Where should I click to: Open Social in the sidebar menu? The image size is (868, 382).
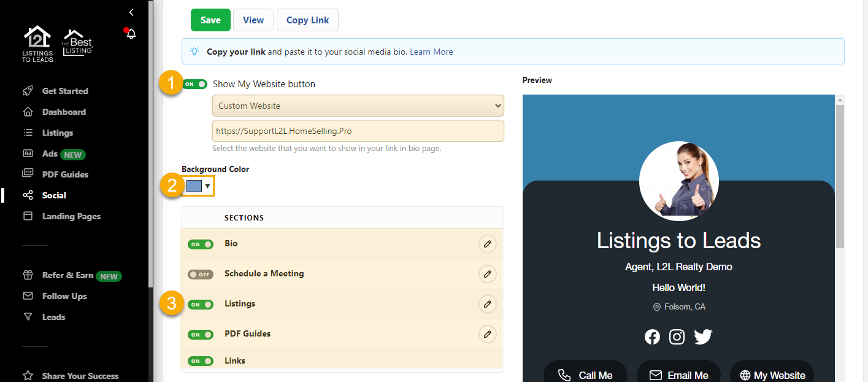tap(54, 195)
